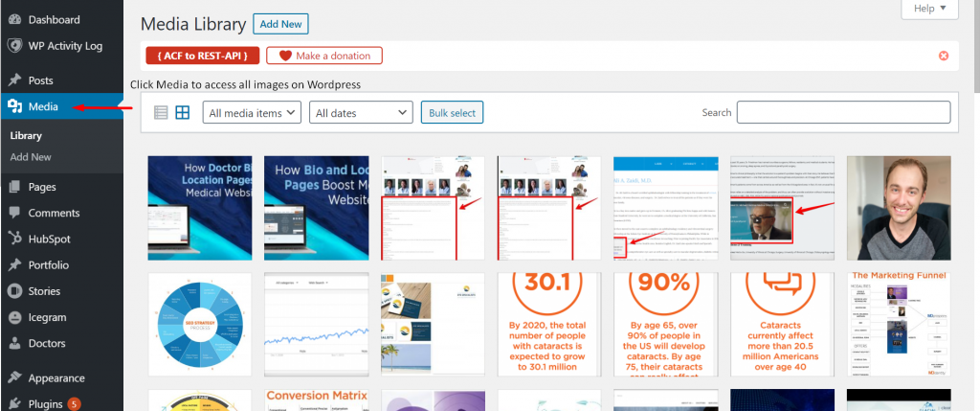This screenshot has width=980, height=411.
Task: Open the Conversion Matrix thumbnail
Action: click(316, 400)
